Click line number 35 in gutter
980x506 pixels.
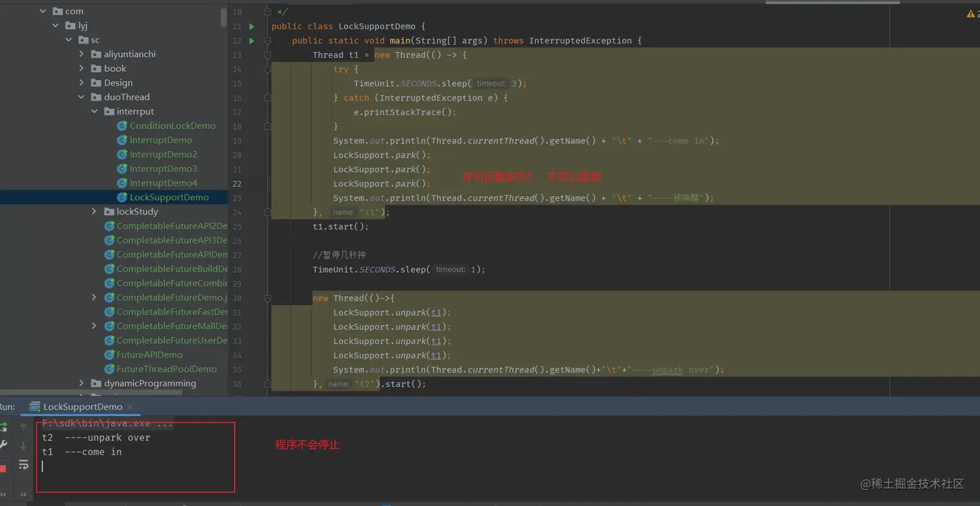(237, 369)
